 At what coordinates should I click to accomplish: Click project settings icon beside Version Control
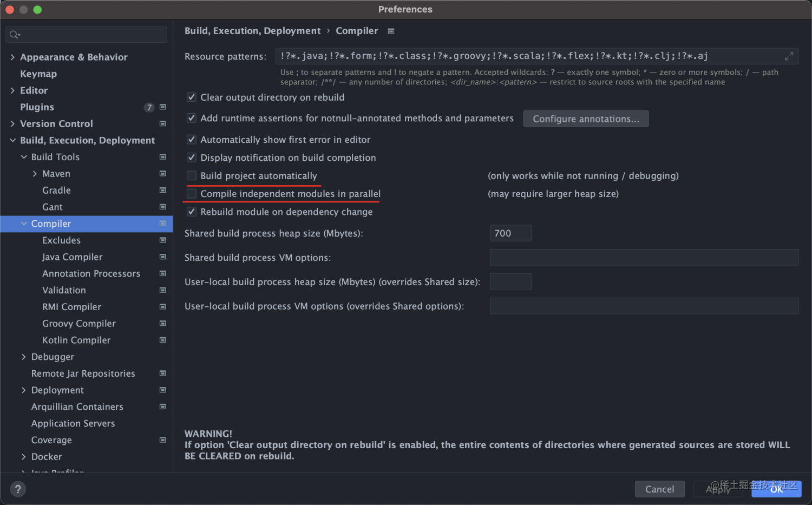point(162,124)
